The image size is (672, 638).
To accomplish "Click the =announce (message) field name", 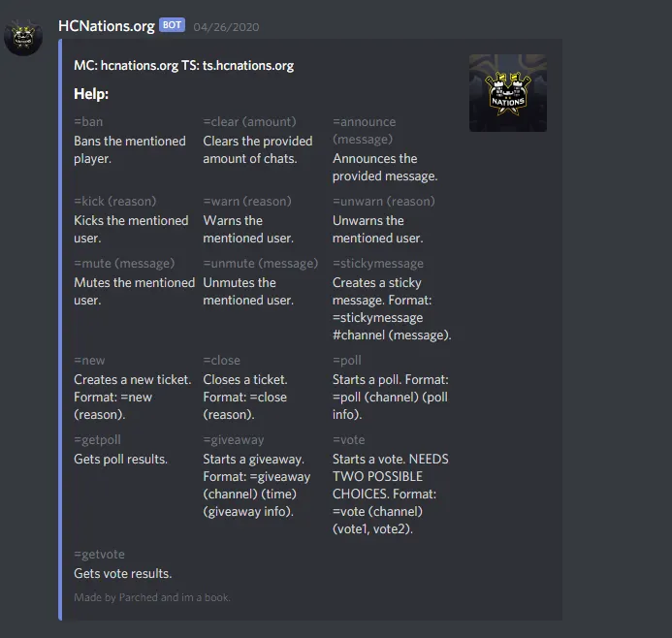I will point(365,130).
